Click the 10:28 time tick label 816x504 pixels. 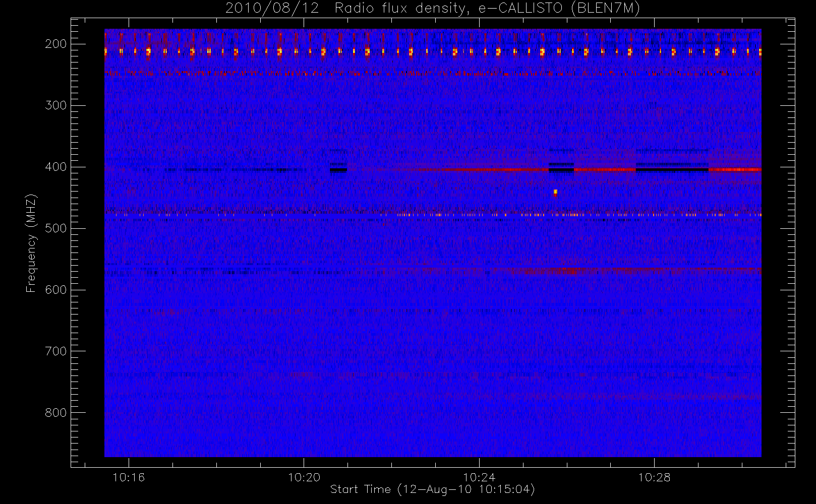tap(654, 477)
